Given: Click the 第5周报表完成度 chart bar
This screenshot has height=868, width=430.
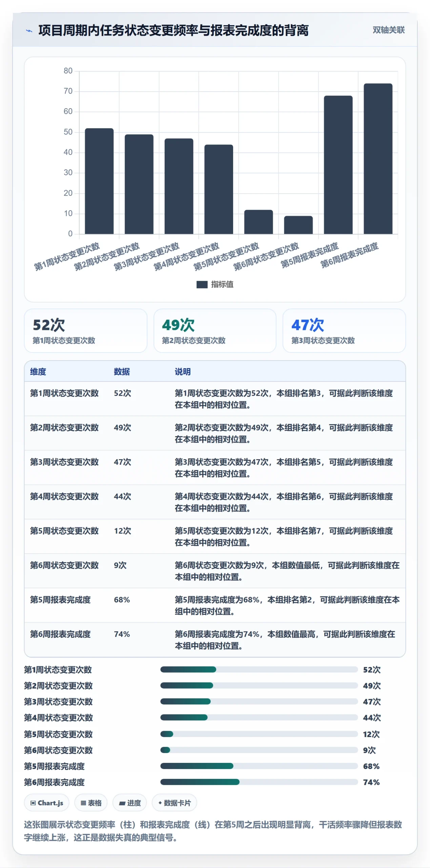Looking at the screenshot, I should coord(338,165).
